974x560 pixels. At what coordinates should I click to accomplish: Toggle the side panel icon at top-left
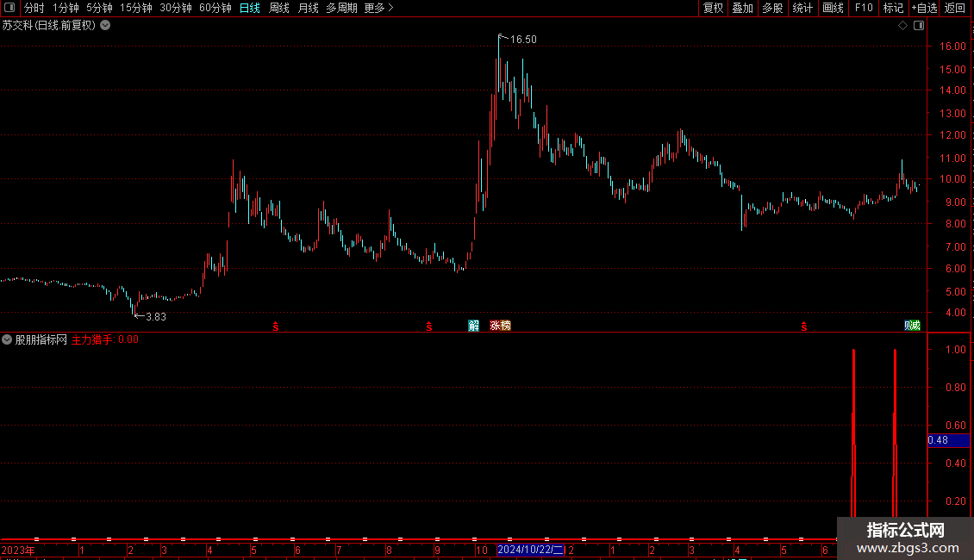(9, 8)
